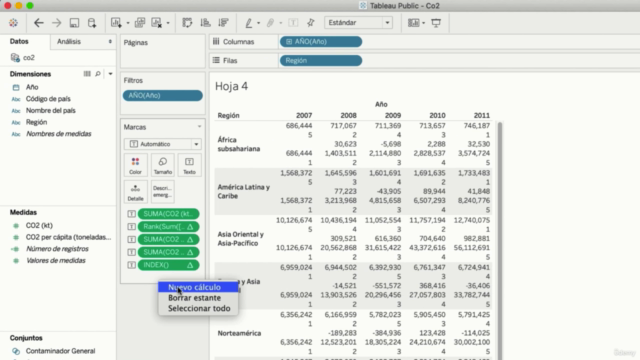Open the highlight pen toolbar icon

tap(249, 23)
